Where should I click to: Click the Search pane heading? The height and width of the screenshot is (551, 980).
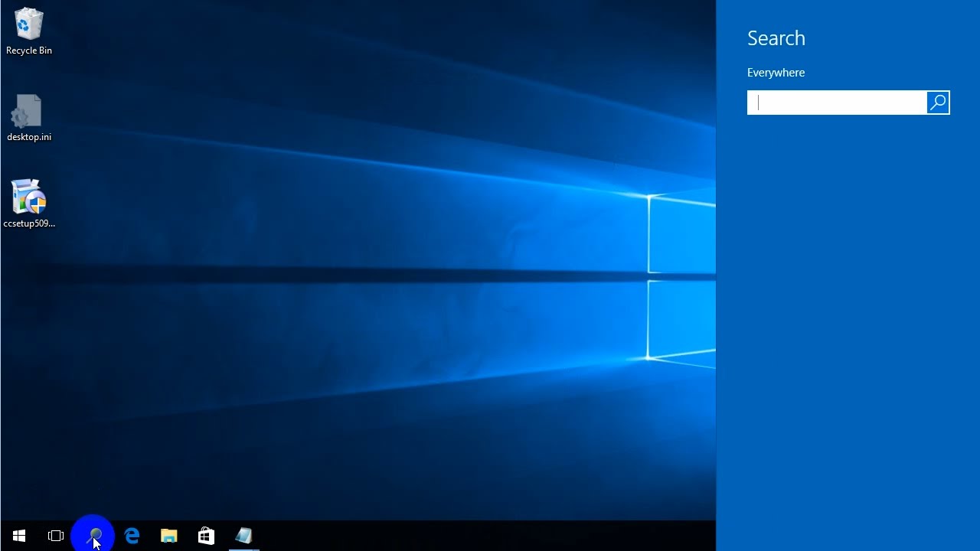pos(776,38)
